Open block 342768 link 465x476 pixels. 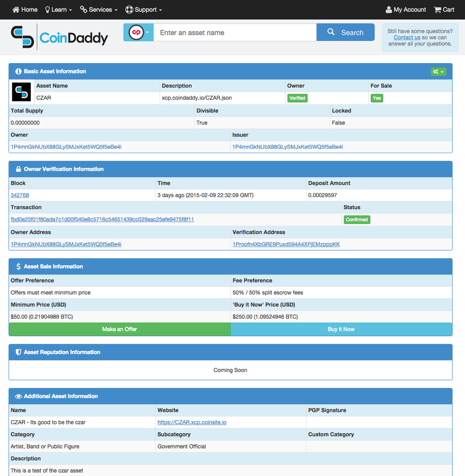(20, 195)
